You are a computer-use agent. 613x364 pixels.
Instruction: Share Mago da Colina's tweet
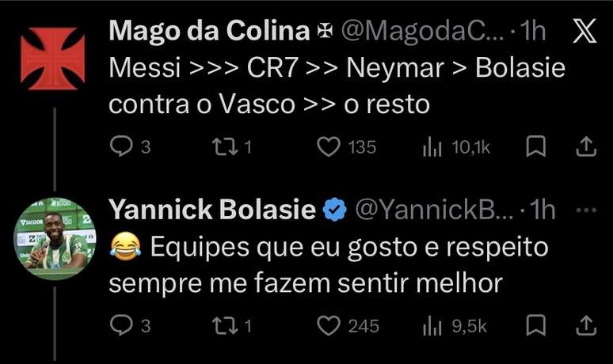tap(584, 146)
